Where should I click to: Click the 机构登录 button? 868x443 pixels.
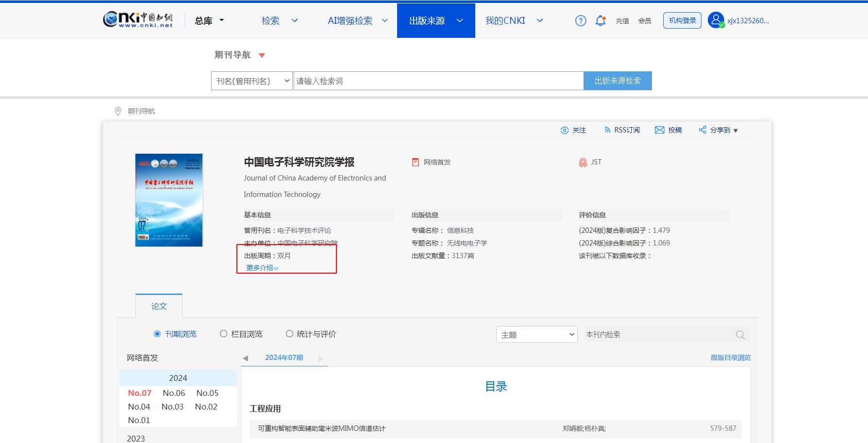682,20
